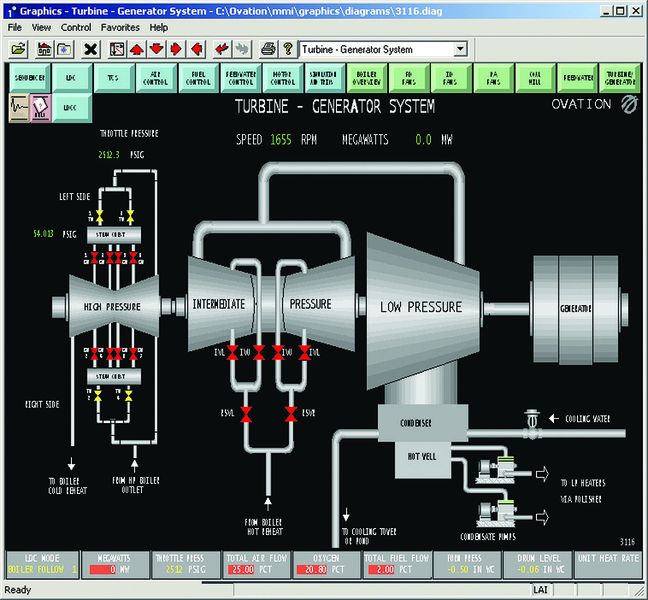Viewport: 648px width, 600px height.
Task: Click the megawatts value 0.0
Action: pos(424,140)
